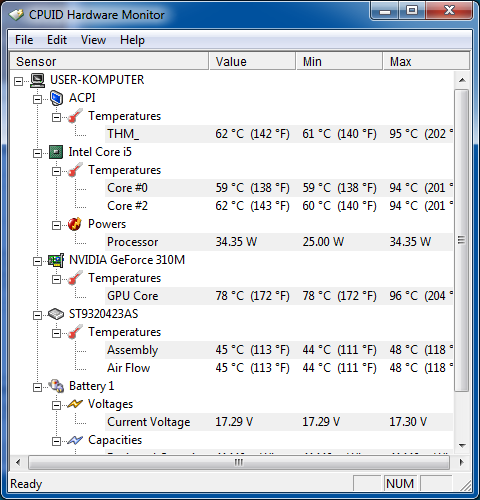Collapse Intel Core i5 Temperatures branch
This screenshot has width=480, height=500.
coord(56,171)
